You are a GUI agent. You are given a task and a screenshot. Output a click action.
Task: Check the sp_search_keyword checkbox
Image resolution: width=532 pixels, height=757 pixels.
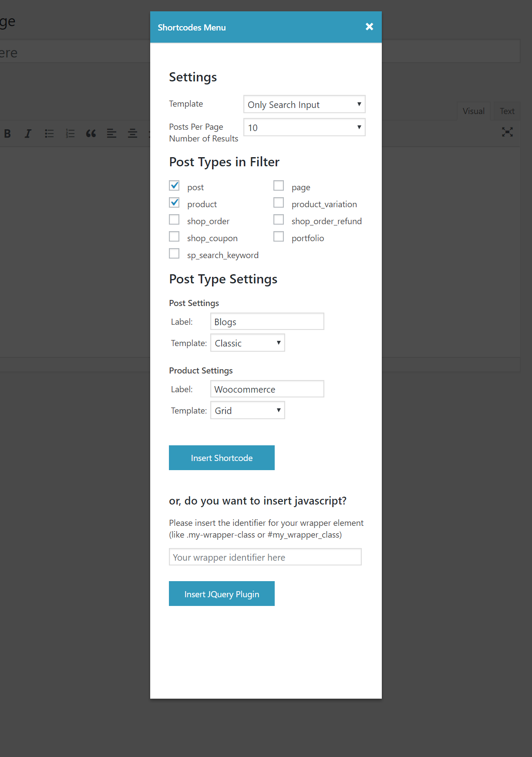(174, 254)
